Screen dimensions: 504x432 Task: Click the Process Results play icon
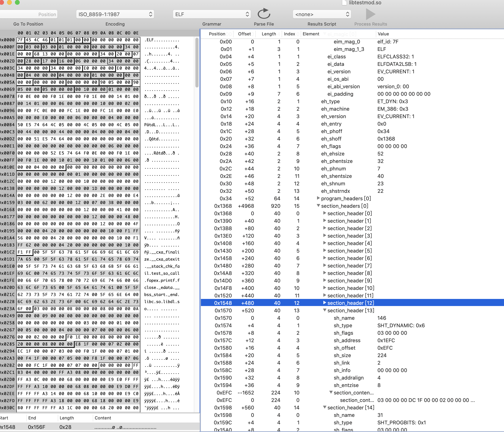[x=371, y=14]
